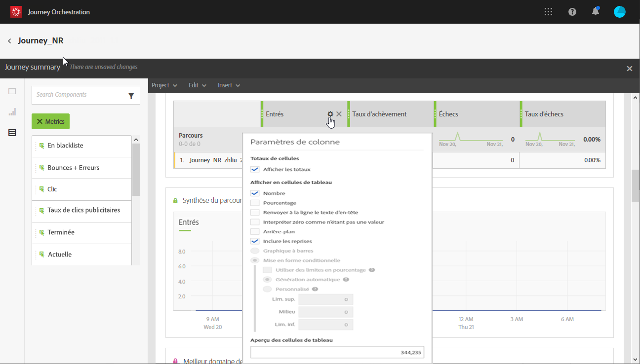Click help icon next to Génération automatique
This screenshot has height=364, width=640.
(x=346, y=280)
